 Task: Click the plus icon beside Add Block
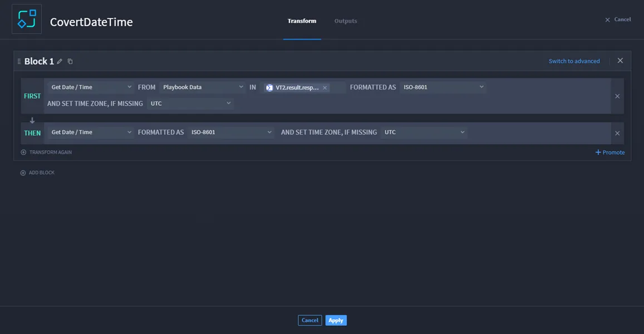[x=23, y=173]
